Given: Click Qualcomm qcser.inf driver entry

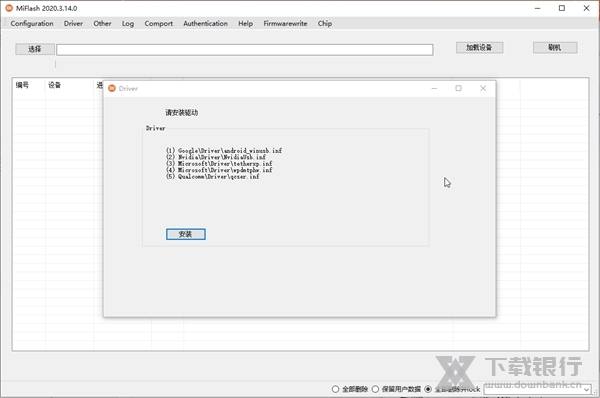Looking at the screenshot, I should pos(212,176).
